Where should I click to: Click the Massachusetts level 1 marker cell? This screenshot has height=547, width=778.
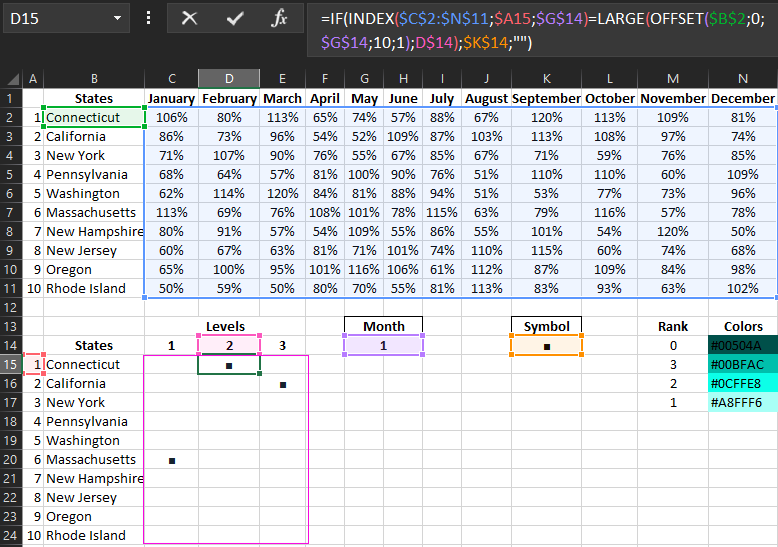171,459
